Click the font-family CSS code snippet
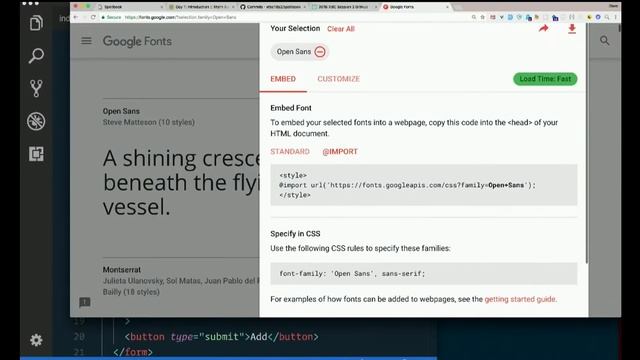This screenshot has height=360, width=640. [x=424, y=273]
